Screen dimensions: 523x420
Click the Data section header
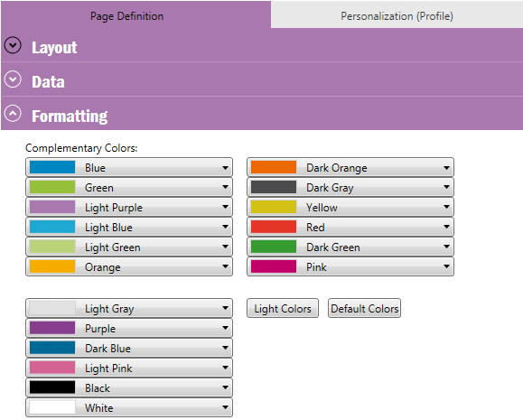pyautogui.click(x=262, y=79)
